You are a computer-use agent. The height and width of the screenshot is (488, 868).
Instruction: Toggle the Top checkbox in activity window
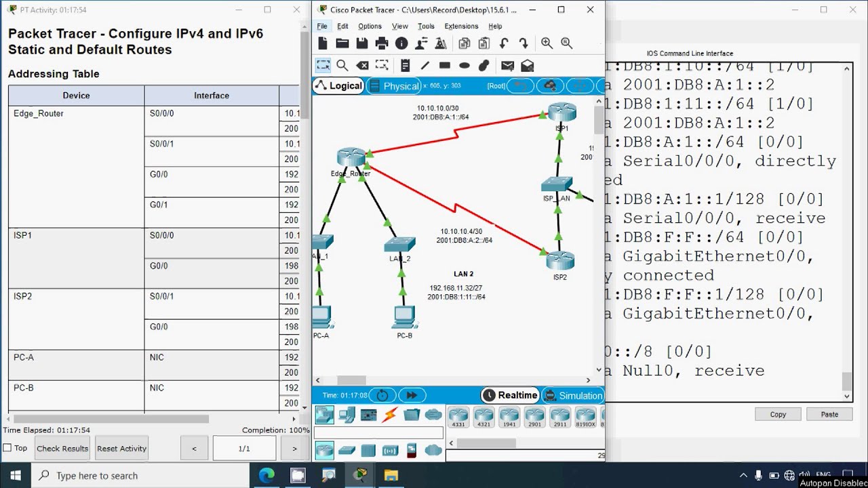click(x=7, y=448)
